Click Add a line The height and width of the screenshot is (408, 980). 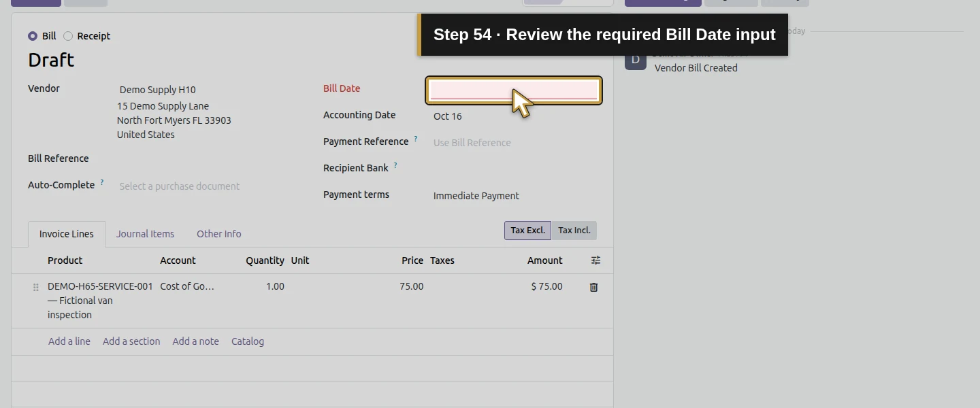tap(69, 341)
